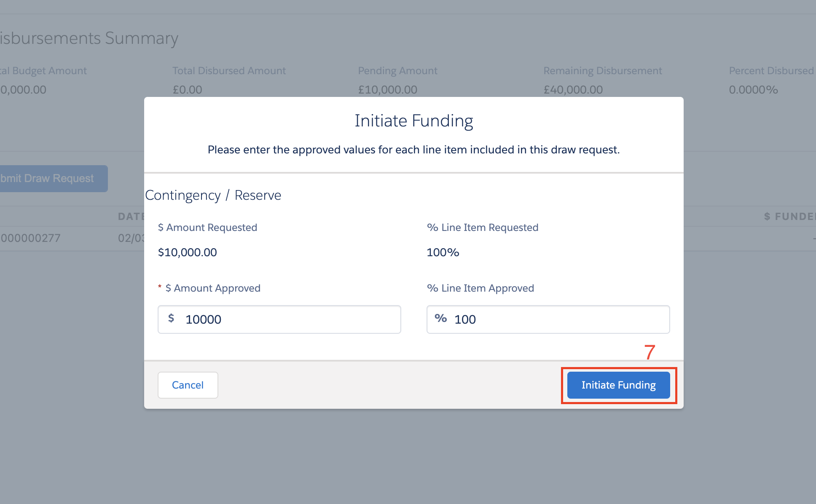Click the 02/03 date cell in the table

coord(129,238)
